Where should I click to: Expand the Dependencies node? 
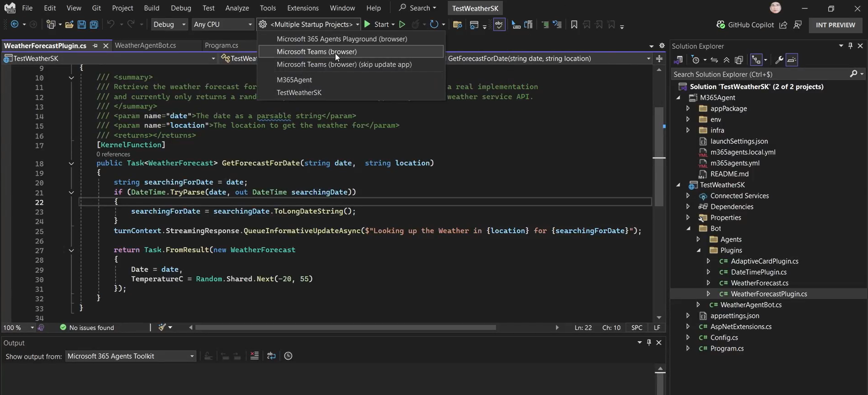coord(688,207)
